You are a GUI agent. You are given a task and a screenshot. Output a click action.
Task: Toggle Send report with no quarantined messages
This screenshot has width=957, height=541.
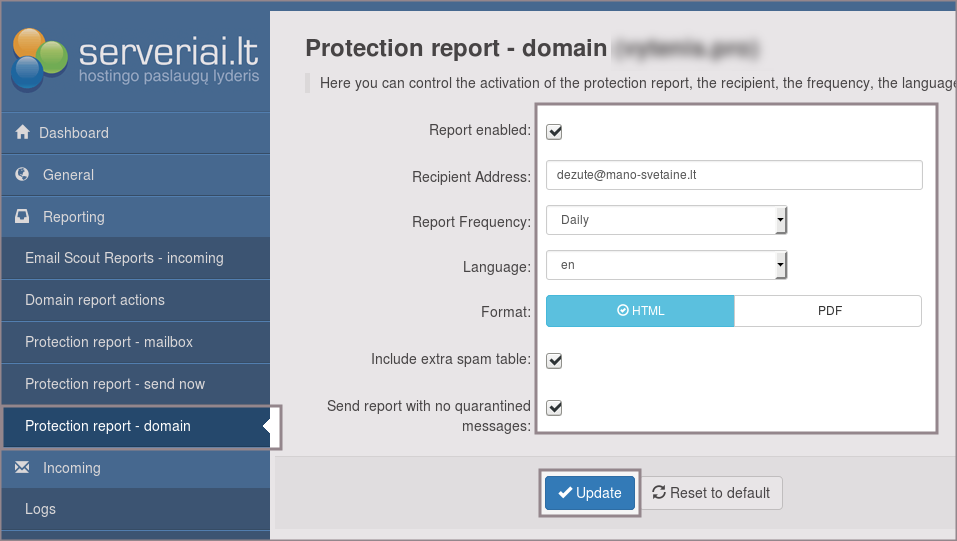coord(554,408)
